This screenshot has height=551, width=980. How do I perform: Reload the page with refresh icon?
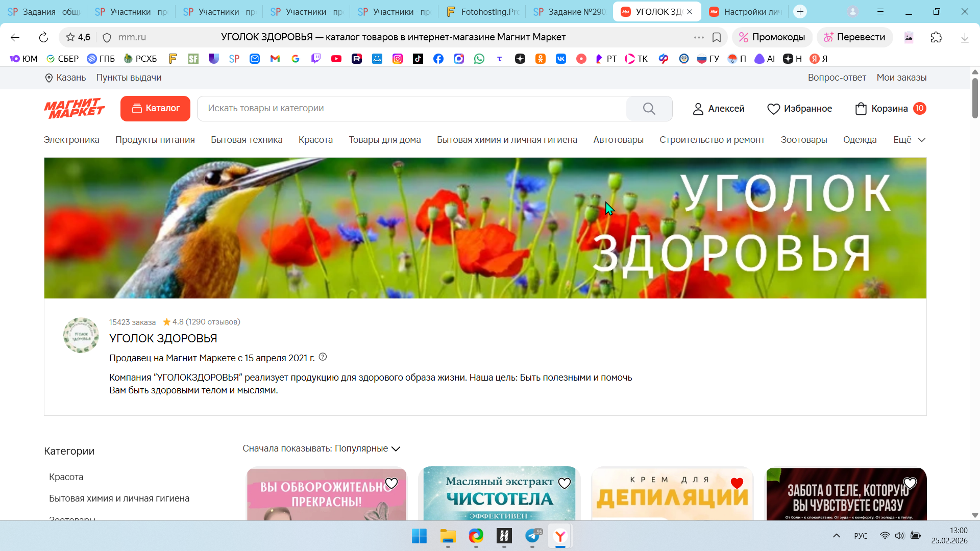pyautogui.click(x=43, y=37)
